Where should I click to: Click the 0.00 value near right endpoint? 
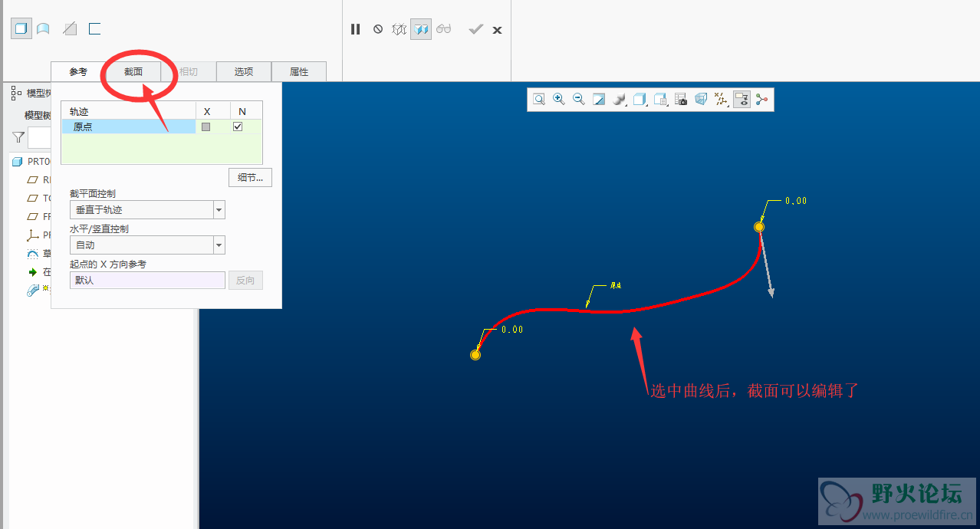pyautogui.click(x=796, y=201)
